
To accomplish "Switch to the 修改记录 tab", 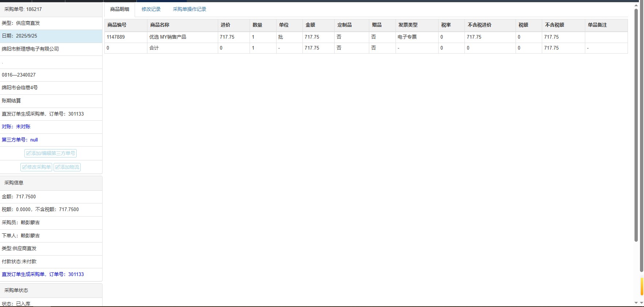I will tap(151, 9).
